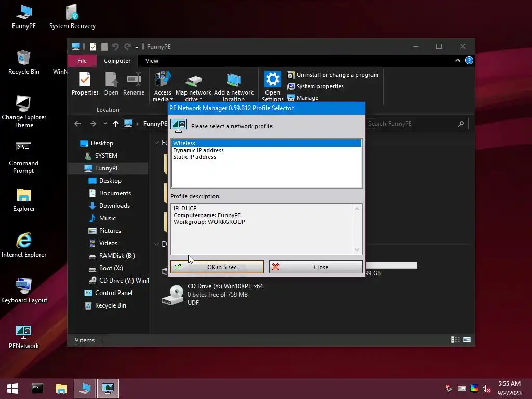The height and width of the screenshot is (399, 532).
Task: Open the FunnyPE desktop shortcut
Action: click(x=24, y=17)
